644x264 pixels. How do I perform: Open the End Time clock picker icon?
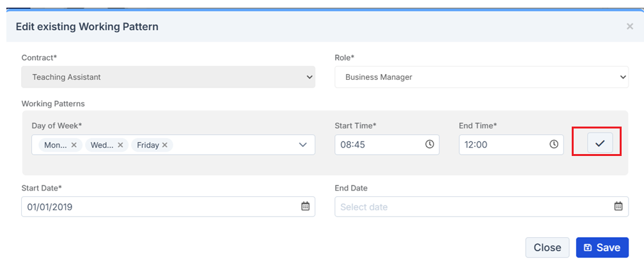pos(554,144)
